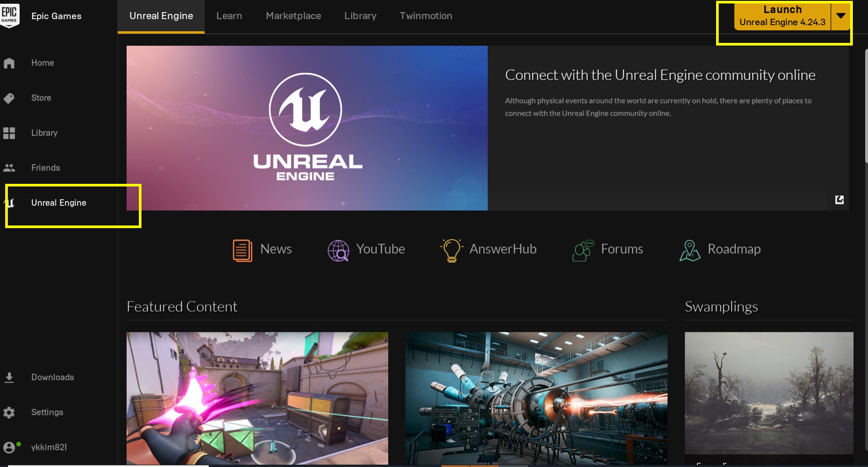
Task: Open Settings via the gear icon
Action: coord(9,412)
